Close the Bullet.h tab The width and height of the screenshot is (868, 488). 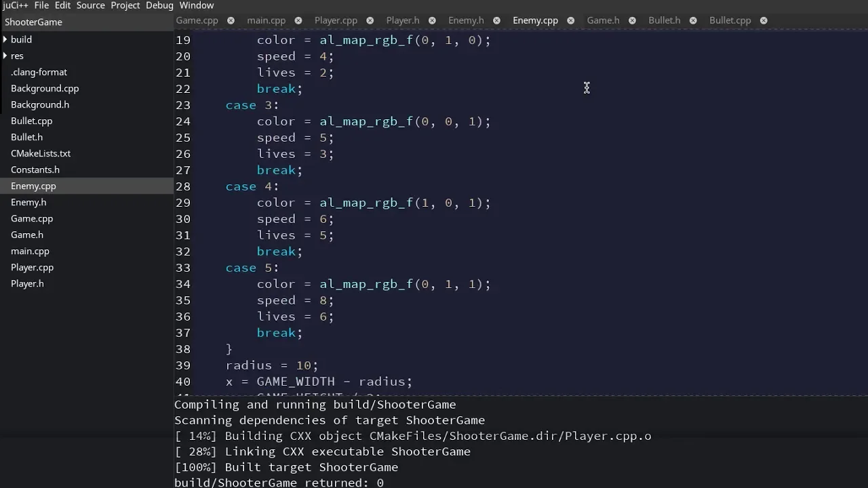click(693, 20)
